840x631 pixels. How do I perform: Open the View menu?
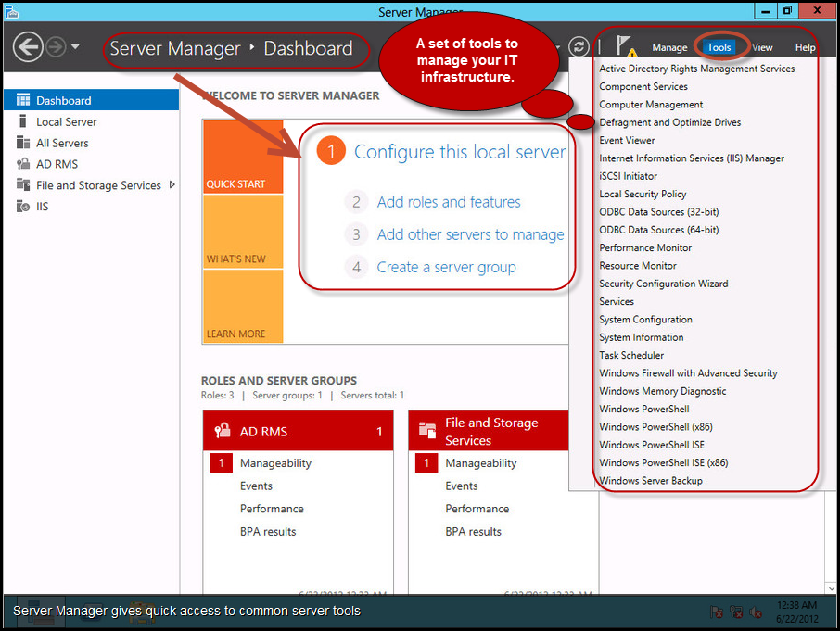pyautogui.click(x=762, y=47)
